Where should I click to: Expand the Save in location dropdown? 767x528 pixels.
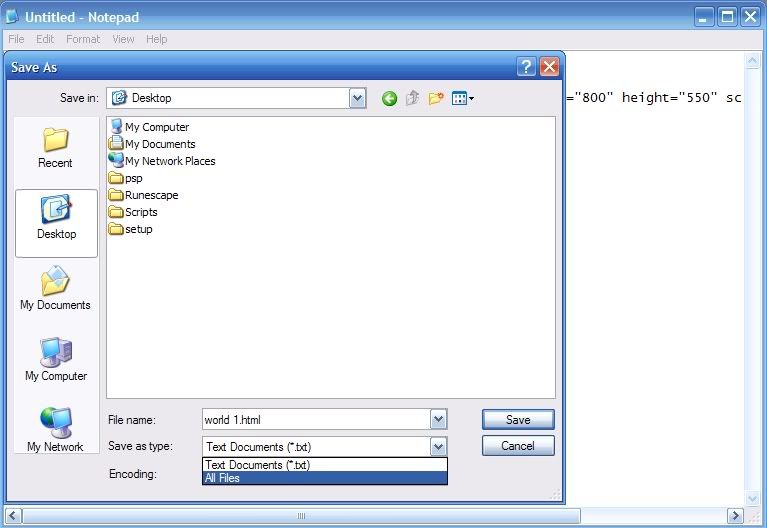click(357, 98)
